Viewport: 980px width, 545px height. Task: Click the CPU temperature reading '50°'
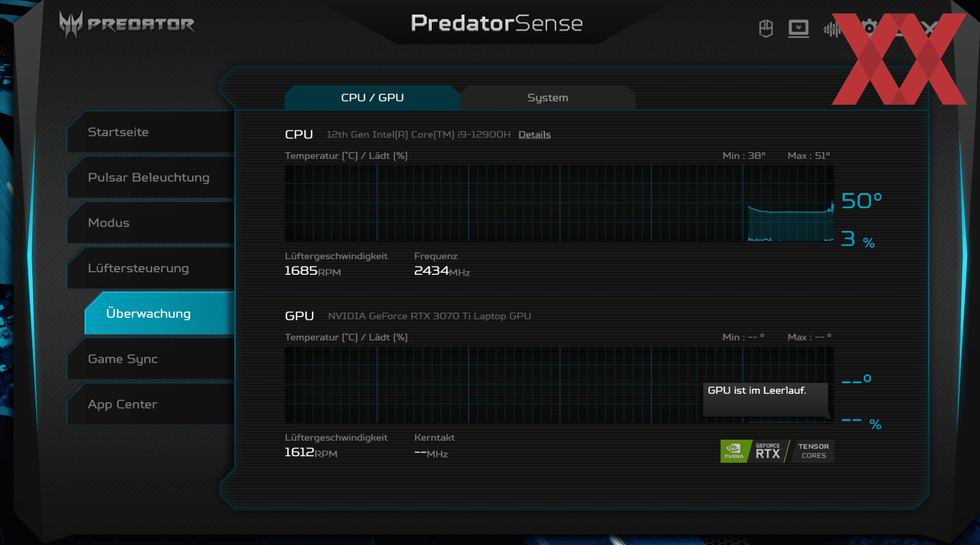pos(862,201)
